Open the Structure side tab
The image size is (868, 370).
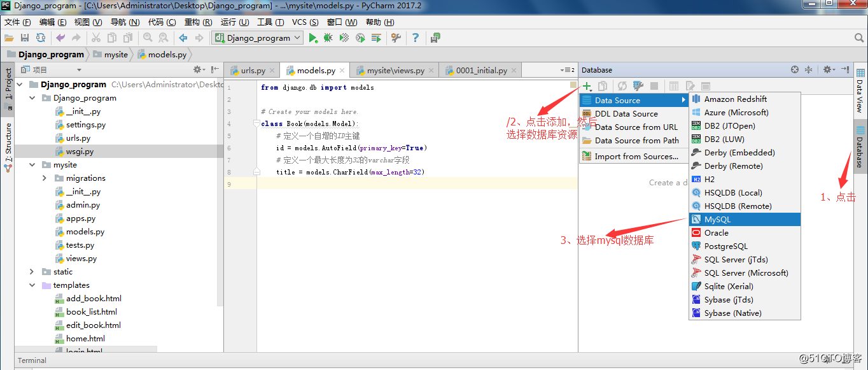click(8, 147)
